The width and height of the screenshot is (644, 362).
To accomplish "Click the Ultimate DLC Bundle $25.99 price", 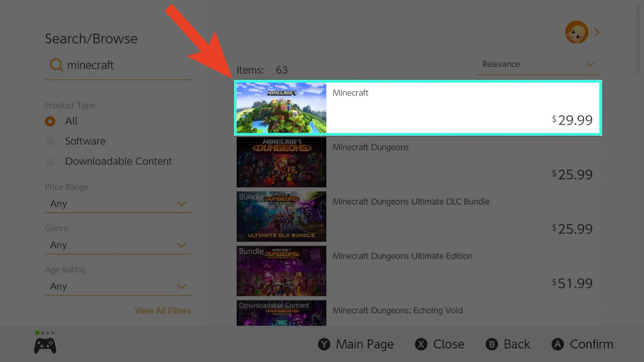I will click(573, 229).
